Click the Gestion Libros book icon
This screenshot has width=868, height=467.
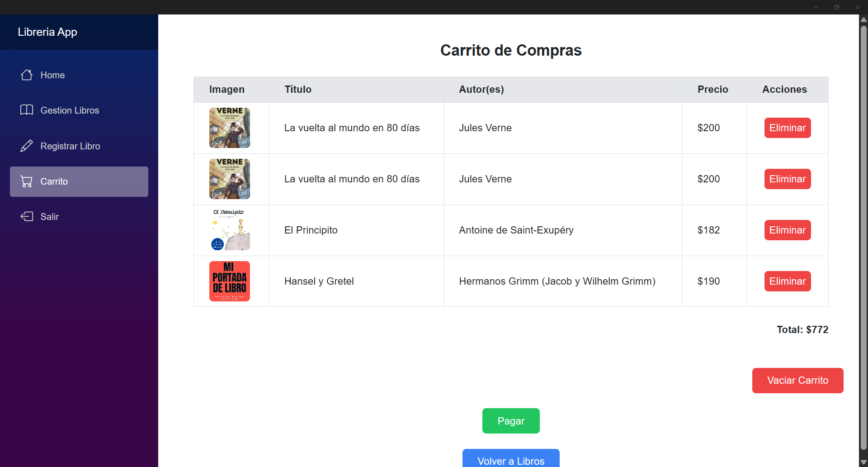coord(27,110)
